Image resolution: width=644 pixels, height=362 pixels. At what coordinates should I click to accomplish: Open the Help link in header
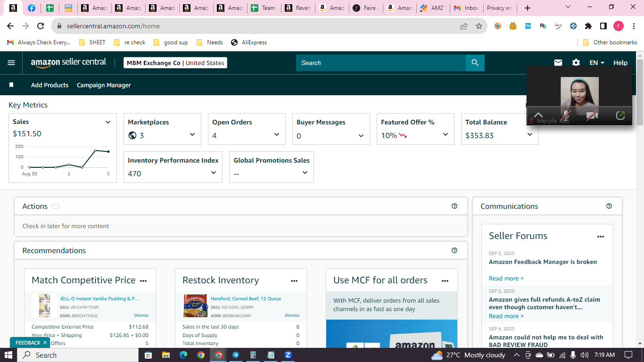[x=620, y=63]
